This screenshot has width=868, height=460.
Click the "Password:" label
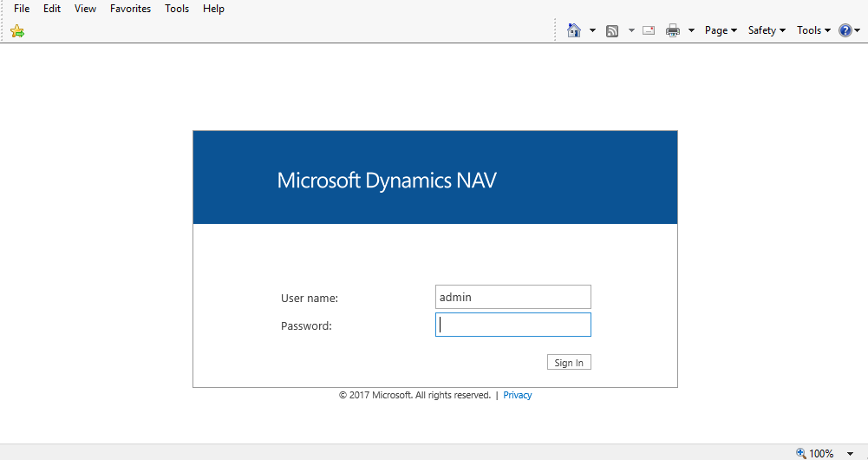[x=306, y=325]
